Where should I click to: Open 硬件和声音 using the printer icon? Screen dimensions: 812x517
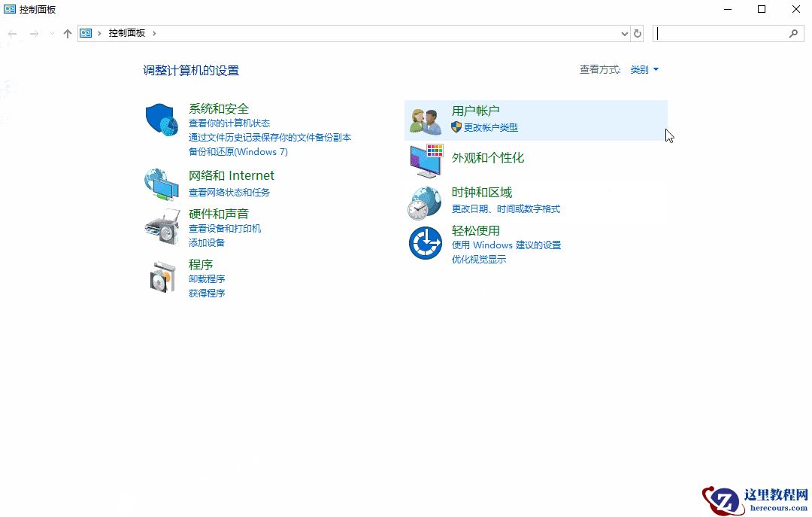pos(162,227)
